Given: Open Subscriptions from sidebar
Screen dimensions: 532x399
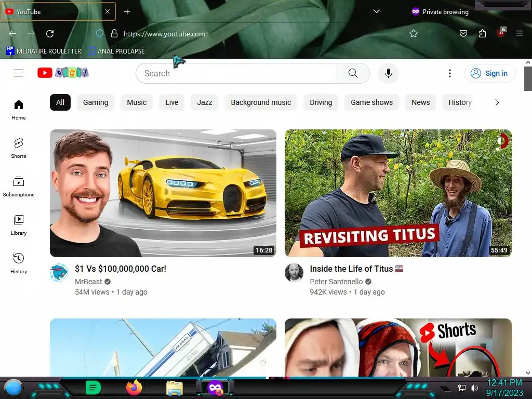Looking at the screenshot, I should pos(19,187).
